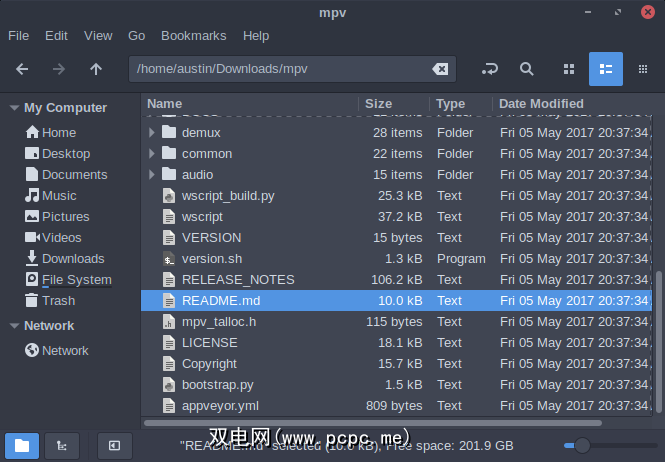665x462 pixels.
Task: Open Pictures in sidebar
Action: [x=57, y=216]
